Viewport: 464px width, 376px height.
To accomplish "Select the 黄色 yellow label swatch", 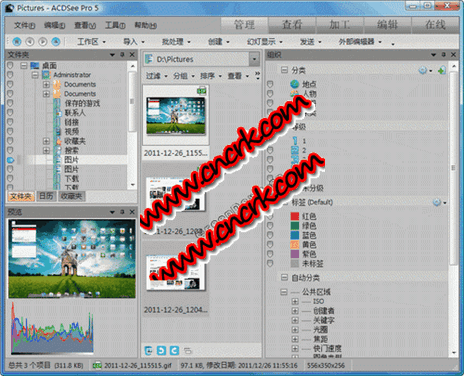I will 295,245.
